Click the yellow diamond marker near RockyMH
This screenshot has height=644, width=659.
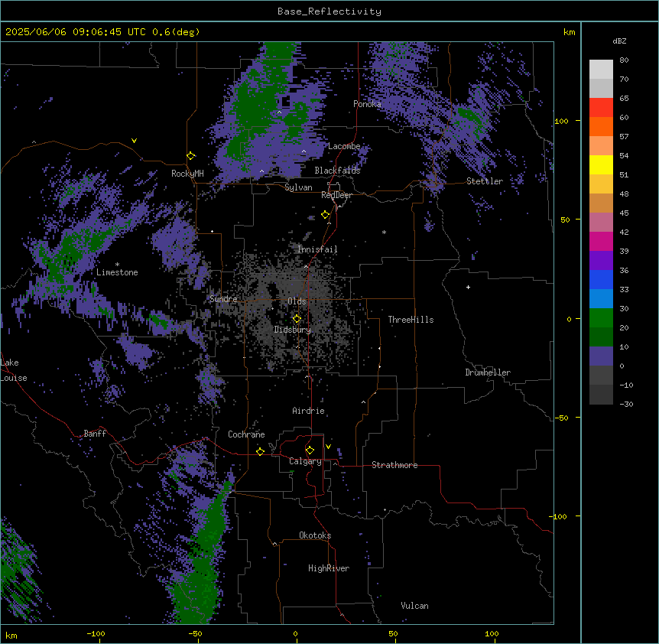(191, 156)
